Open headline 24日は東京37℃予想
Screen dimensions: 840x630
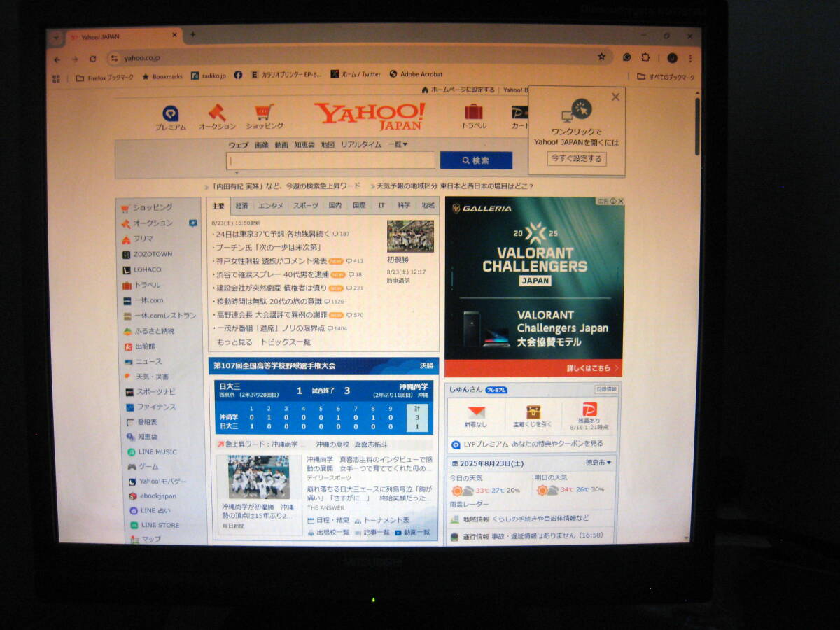click(272, 234)
